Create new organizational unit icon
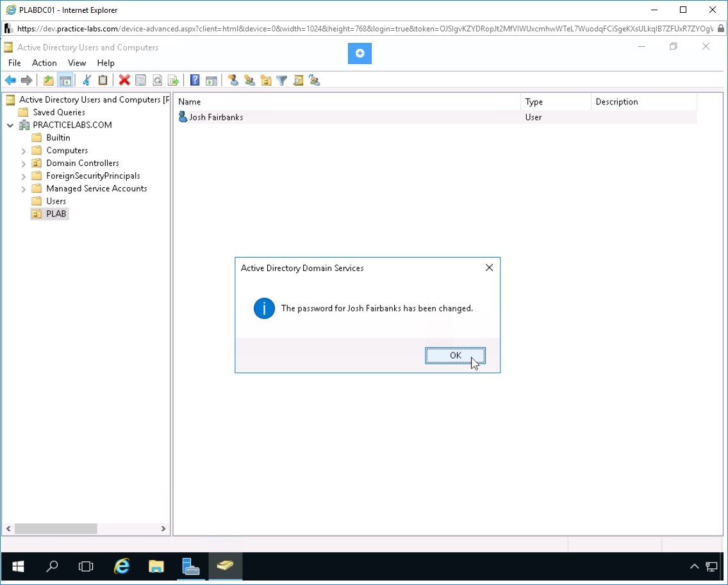The width and height of the screenshot is (728, 585). (266, 80)
